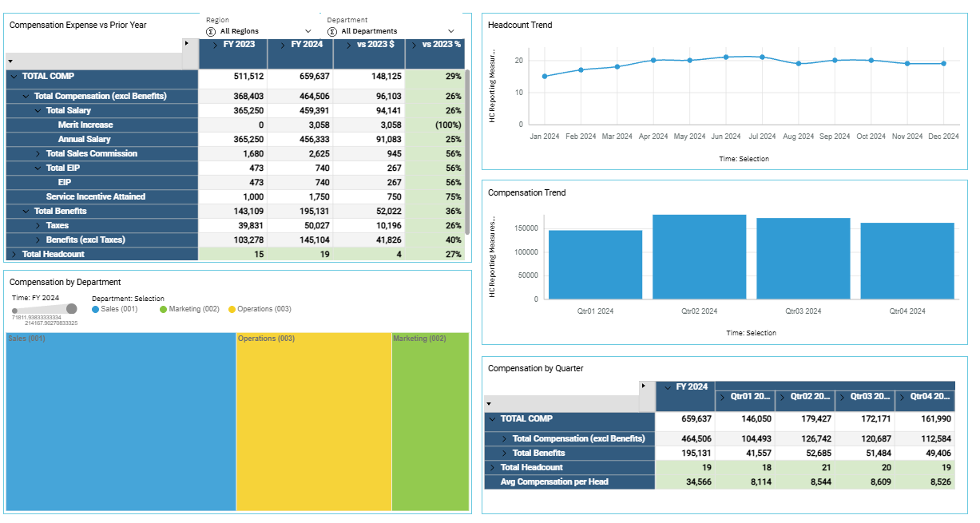Screen dimensions: 980x523
Task: Collapse the Total Benefits row in Compensation Expense table
Action: (x=26, y=211)
